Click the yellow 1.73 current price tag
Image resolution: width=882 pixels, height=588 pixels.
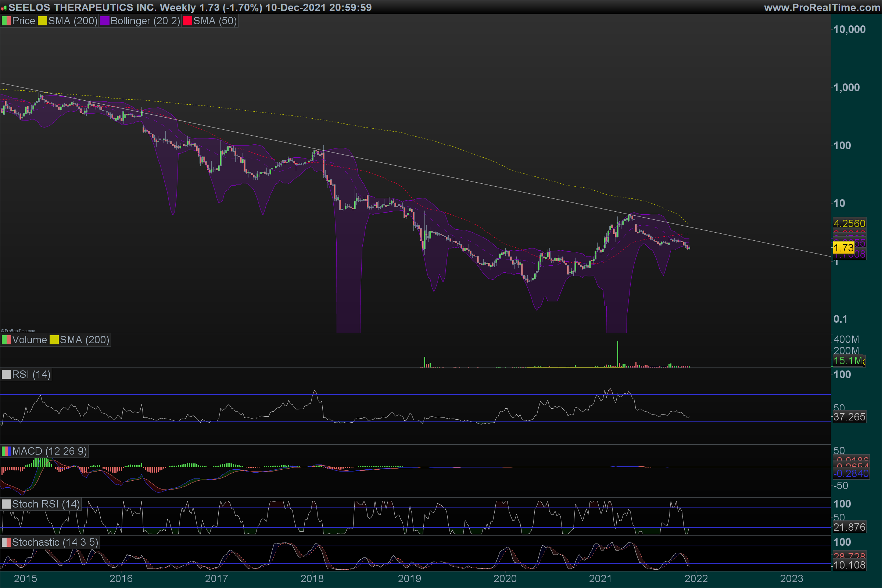[843, 247]
